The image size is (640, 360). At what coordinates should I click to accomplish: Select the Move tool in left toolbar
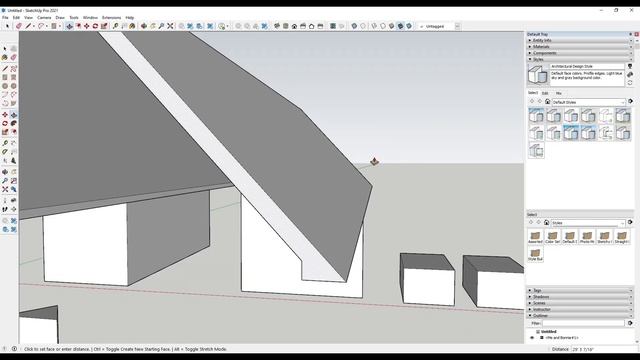click(x=5, y=115)
